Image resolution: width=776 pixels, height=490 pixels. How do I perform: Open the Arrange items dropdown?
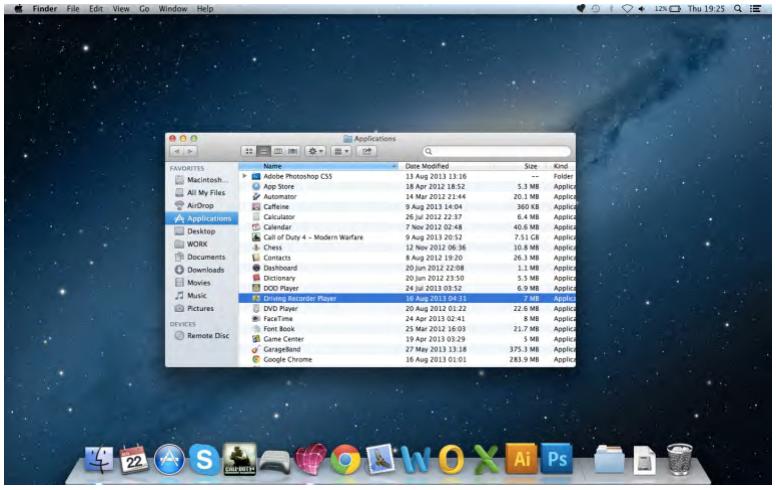pos(340,151)
